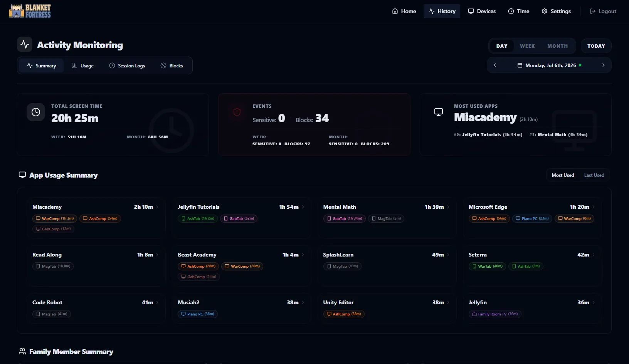Go to the previous day arrow
The image size is (629, 364).
coord(495,65)
